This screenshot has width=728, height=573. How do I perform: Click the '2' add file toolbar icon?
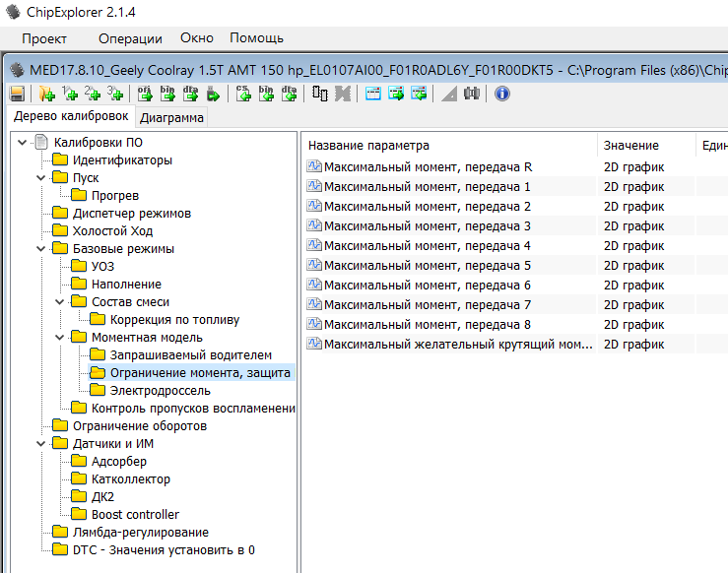[x=92, y=94]
